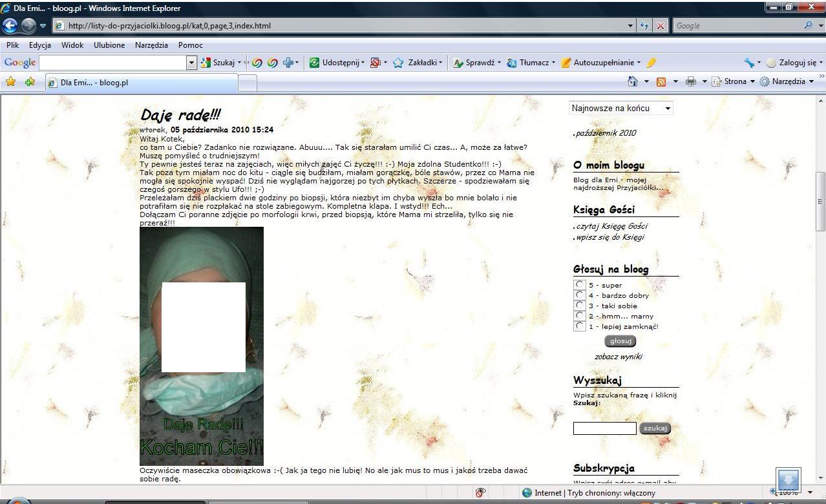
Task: Open the Plik menu
Action: pos(13,45)
